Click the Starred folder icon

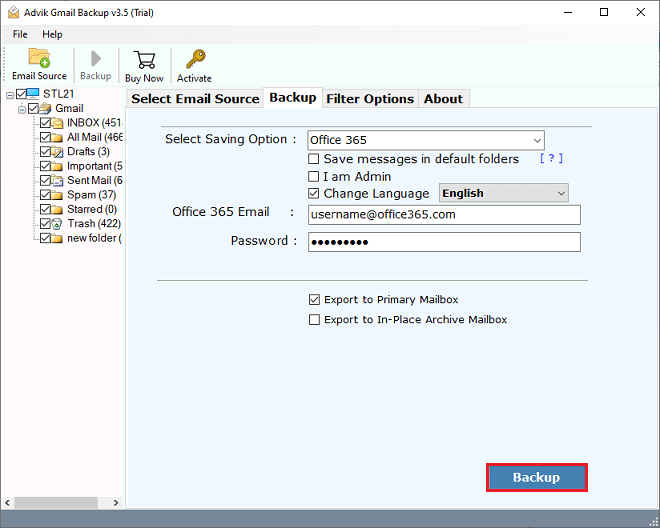57,209
